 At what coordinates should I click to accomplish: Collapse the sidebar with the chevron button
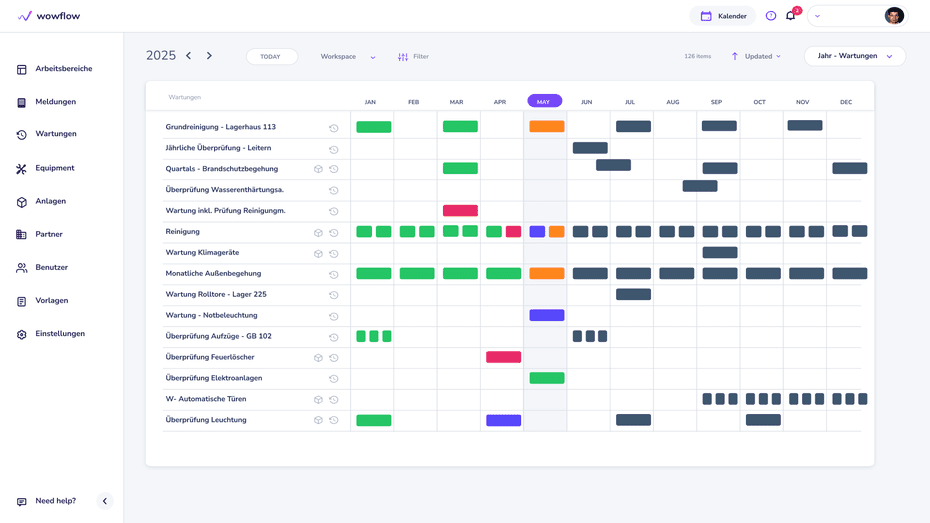105,501
